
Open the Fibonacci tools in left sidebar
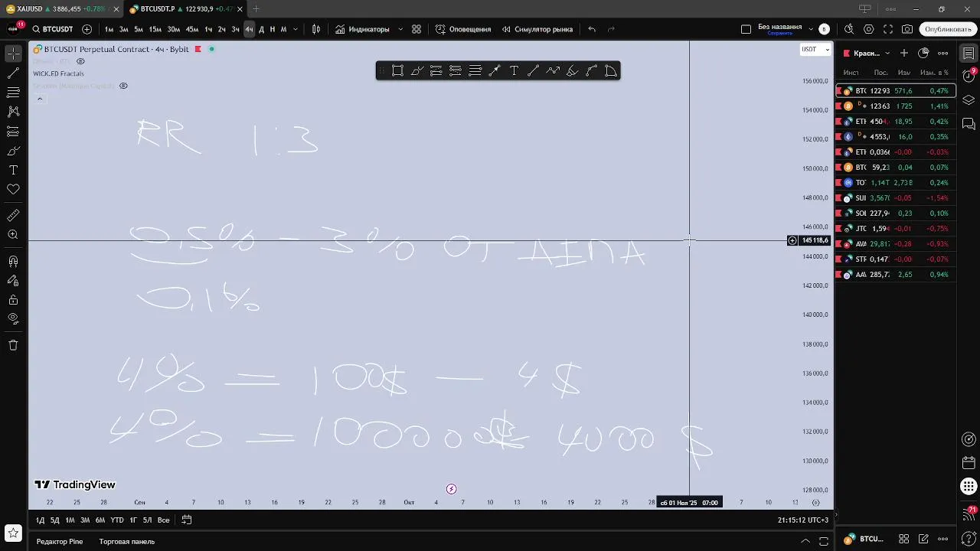[13, 93]
